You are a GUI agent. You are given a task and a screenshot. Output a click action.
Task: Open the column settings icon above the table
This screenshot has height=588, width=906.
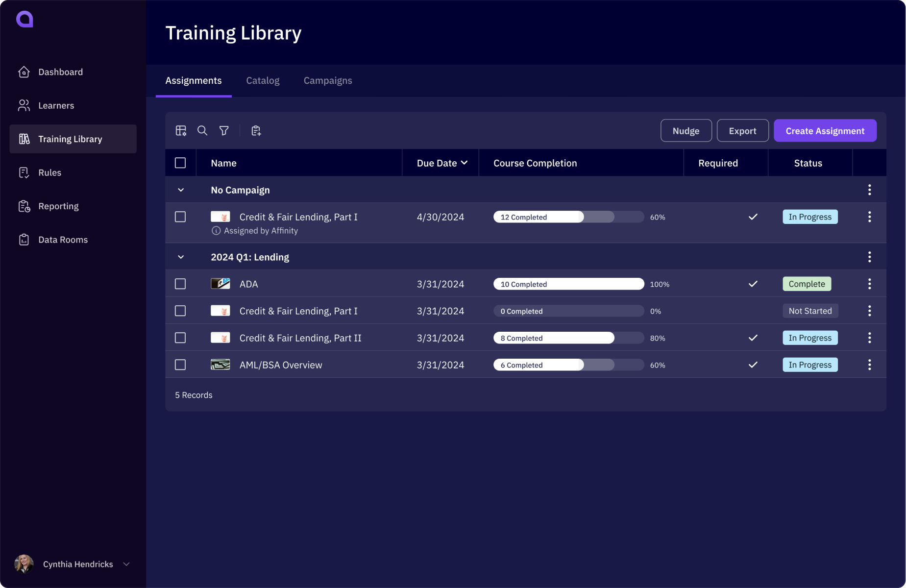pyautogui.click(x=180, y=130)
